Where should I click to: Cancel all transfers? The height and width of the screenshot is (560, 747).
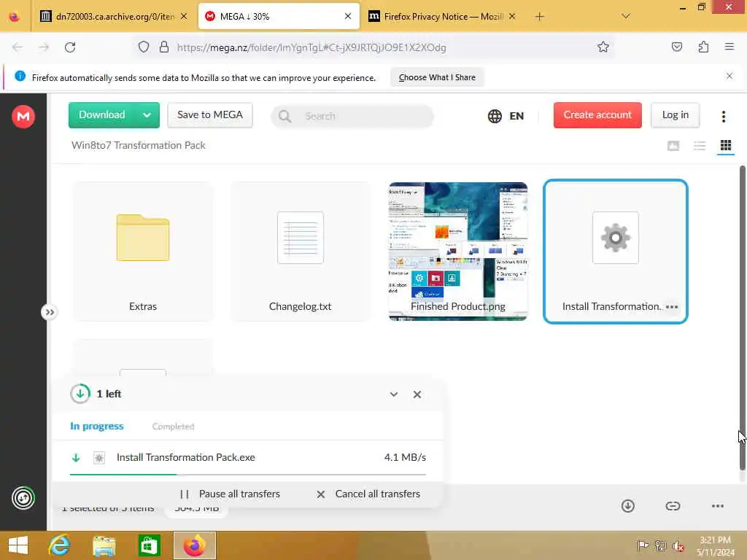[x=368, y=494]
